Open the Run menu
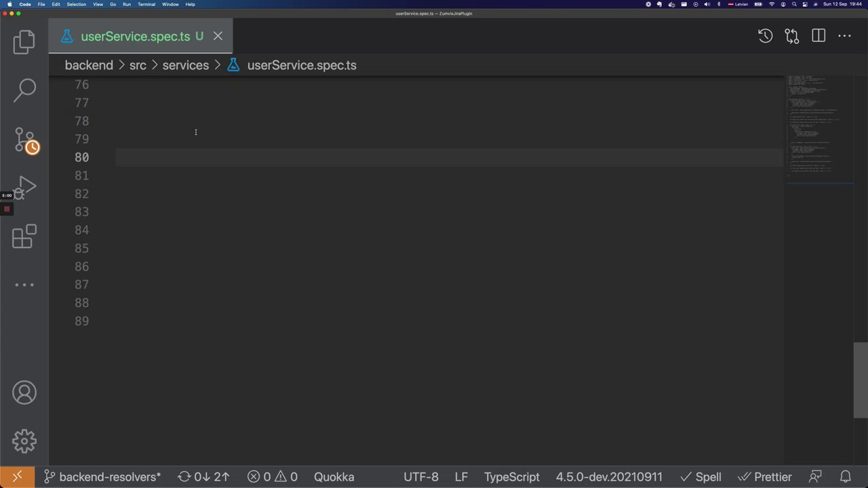This screenshot has height=488, width=868. [127, 4]
